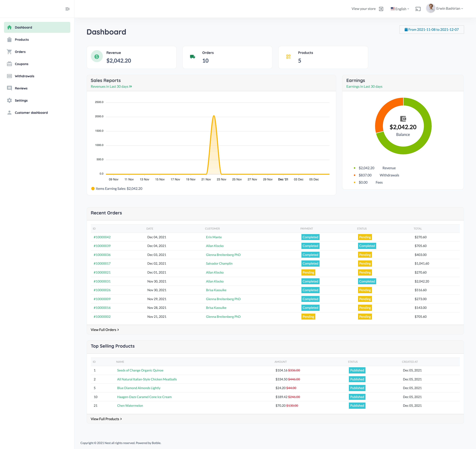476x449 pixels.
Task: Open product Haagen-Dazs Caramel Cone Ice Cream
Action: [x=144, y=397]
